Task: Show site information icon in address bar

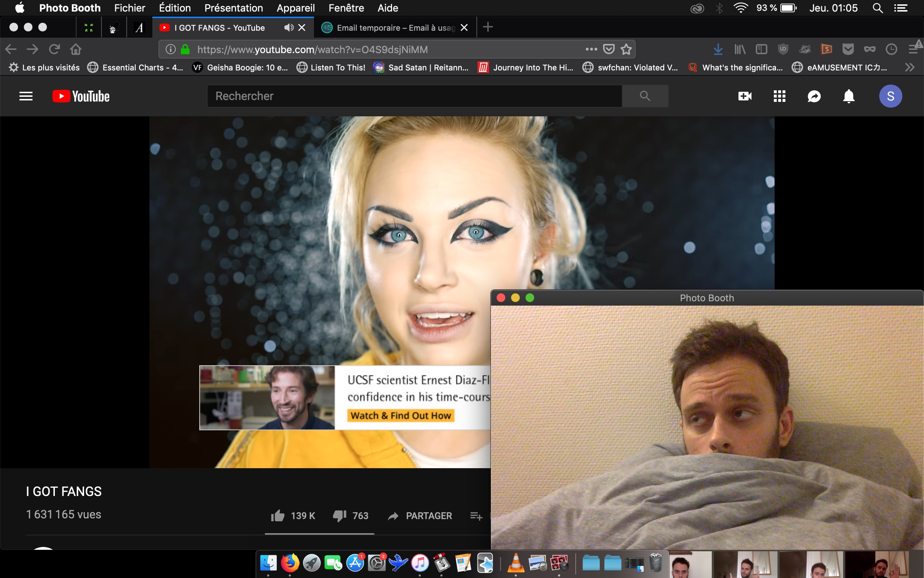Action: tap(171, 49)
